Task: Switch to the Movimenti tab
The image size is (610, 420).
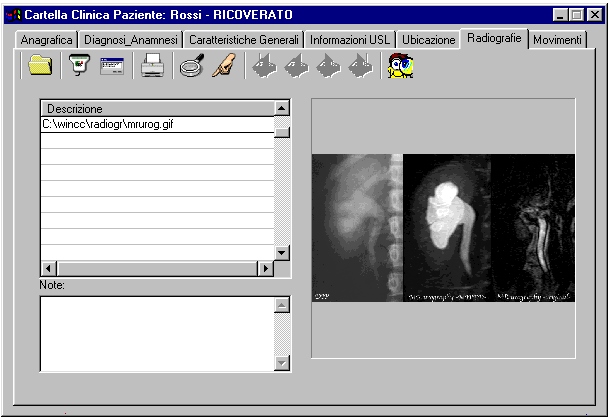Action: pos(557,40)
